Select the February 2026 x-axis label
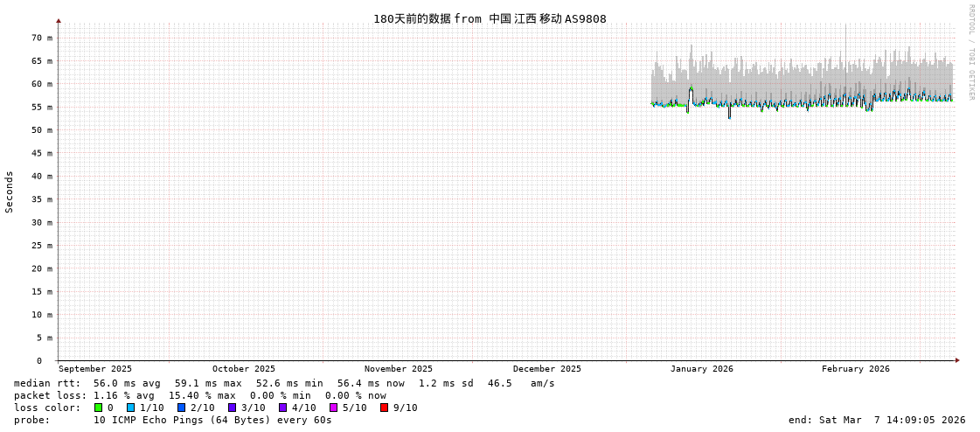This screenshot has height=432, width=980. pyautogui.click(x=855, y=369)
